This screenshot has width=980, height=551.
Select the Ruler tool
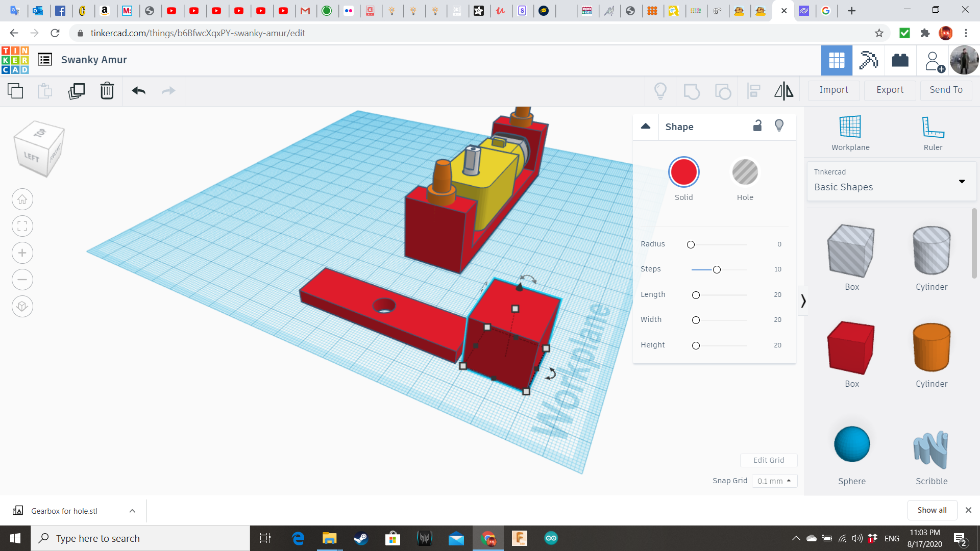coord(933,133)
